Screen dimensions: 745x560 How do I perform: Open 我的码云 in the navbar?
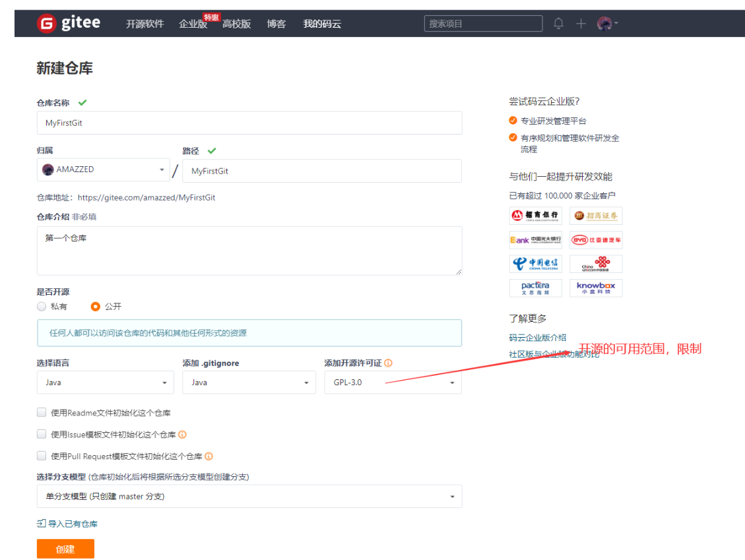click(322, 24)
